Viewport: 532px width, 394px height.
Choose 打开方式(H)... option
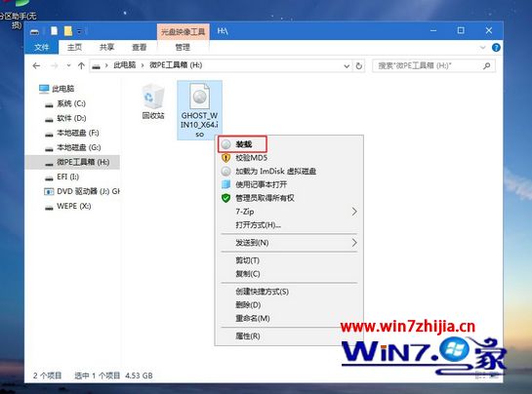click(x=289, y=225)
